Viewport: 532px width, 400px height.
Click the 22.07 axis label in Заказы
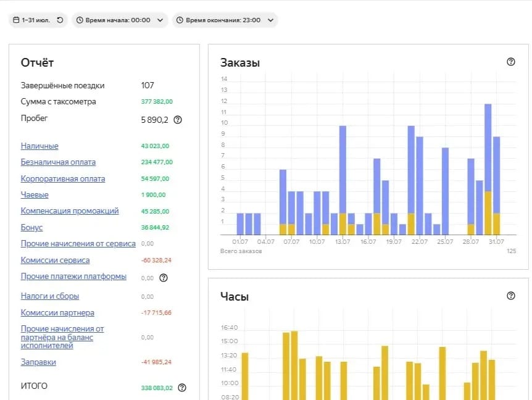(419, 241)
